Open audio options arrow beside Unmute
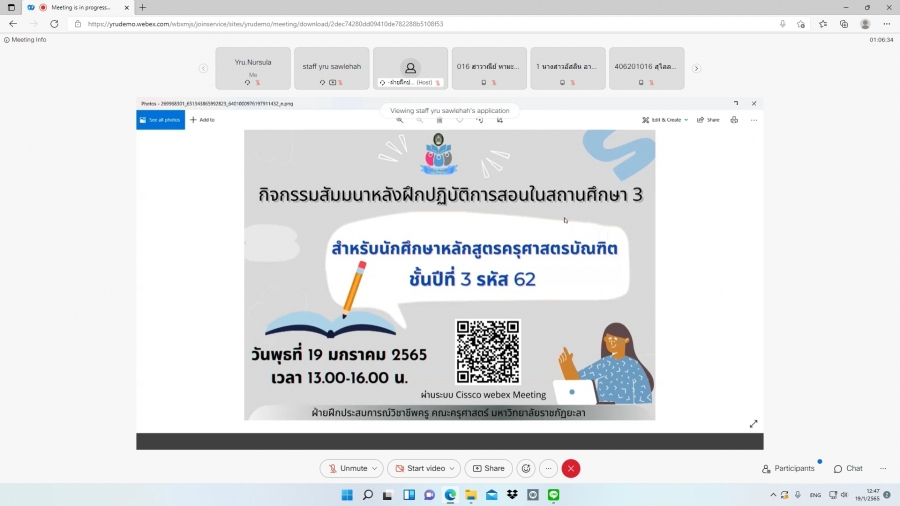The height and width of the screenshot is (506, 900). coord(375,468)
